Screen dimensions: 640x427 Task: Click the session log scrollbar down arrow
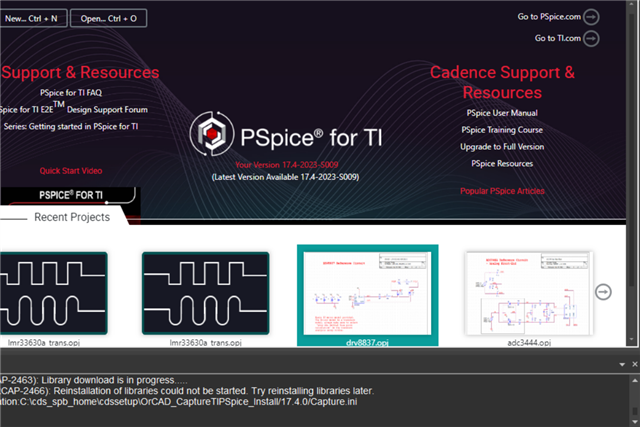click(x=635, y=422)
